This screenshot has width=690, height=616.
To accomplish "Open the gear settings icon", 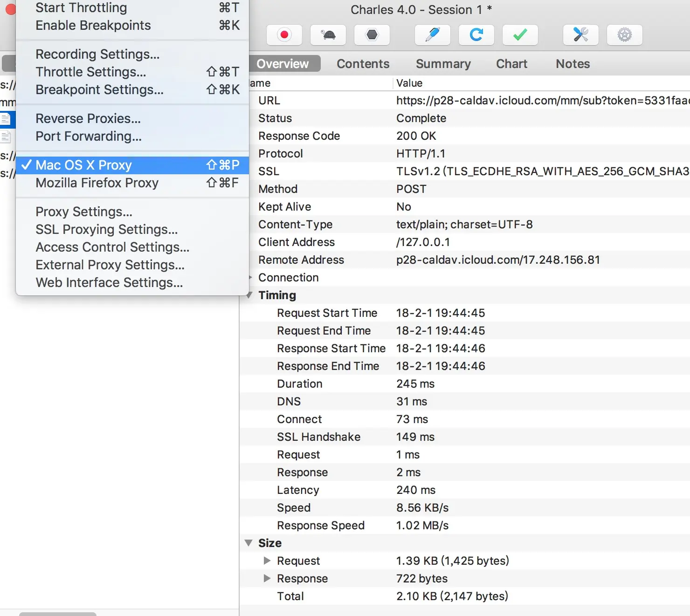I will coord(625,35).
